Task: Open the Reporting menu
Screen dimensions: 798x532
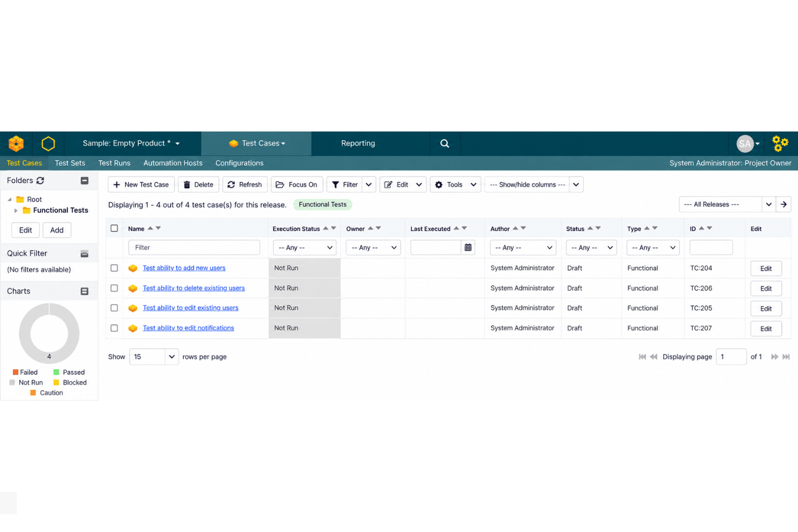Action: (x=358, y=143)
